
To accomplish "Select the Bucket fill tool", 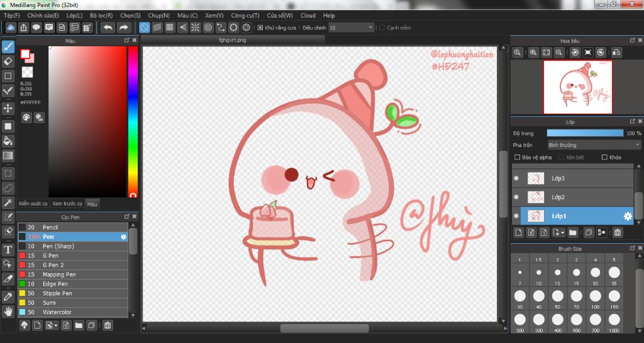I will pos(8,141).
